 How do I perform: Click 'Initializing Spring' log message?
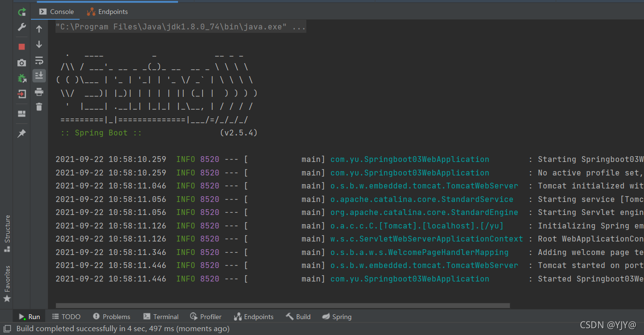(590, 226)
